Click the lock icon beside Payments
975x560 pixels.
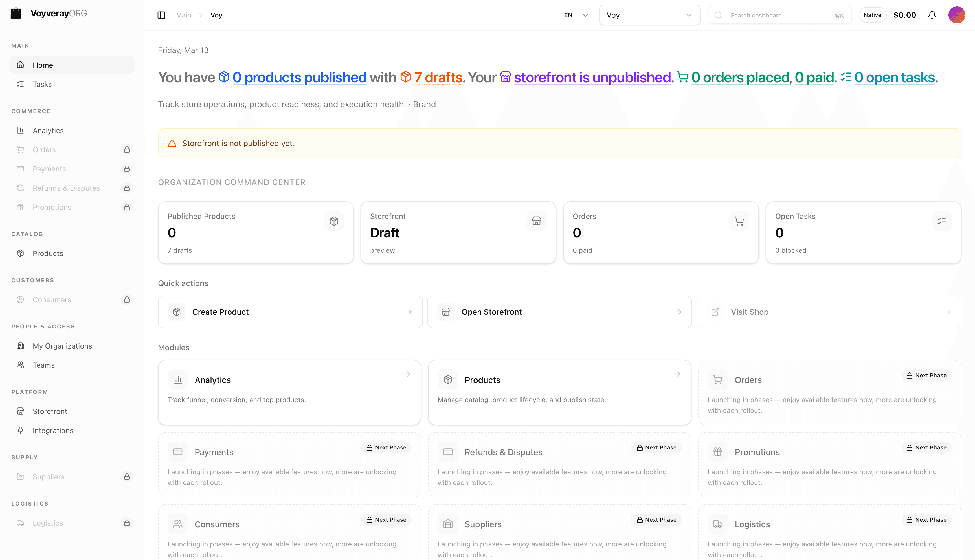pos(127,168)
